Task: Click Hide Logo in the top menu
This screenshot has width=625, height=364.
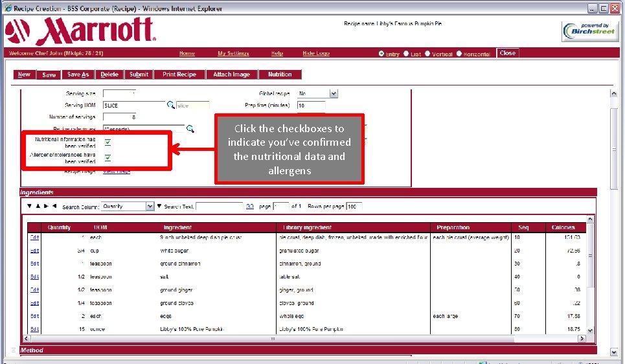Action: coord(316,53)
